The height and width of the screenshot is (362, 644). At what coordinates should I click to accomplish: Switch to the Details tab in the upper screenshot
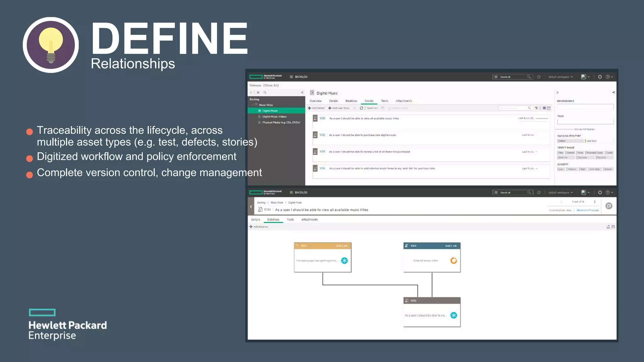[334, 101]
